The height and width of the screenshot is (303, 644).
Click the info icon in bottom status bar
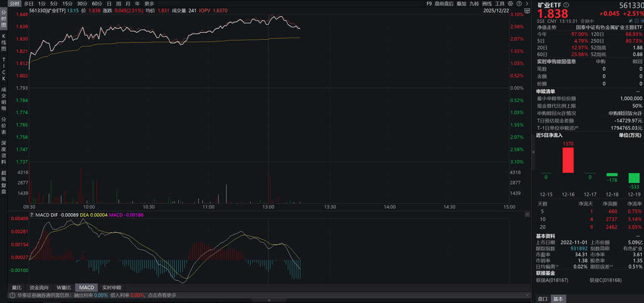(11, 295)
